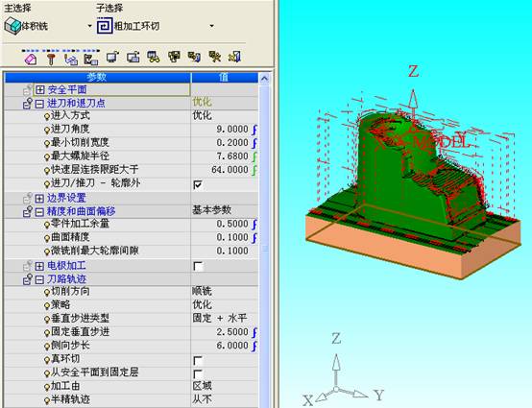
Task: Click the parameter list scrollbar up arrow
Action: point(265,79)
